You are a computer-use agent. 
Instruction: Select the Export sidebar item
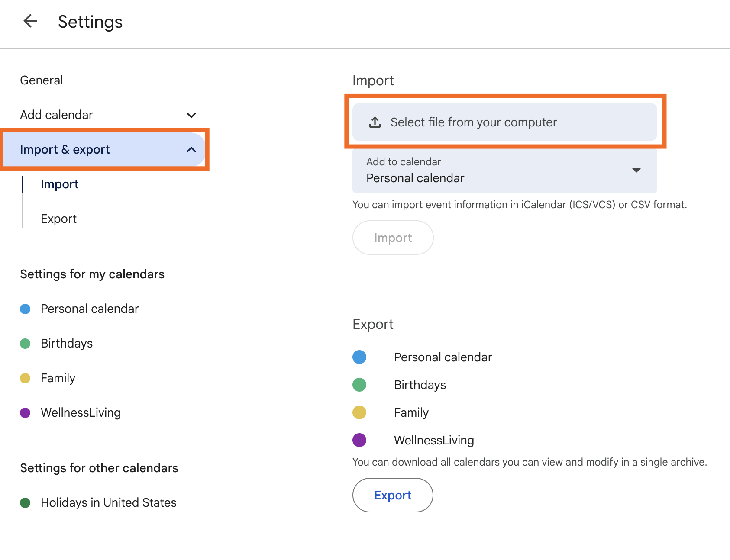click(58, 218)
